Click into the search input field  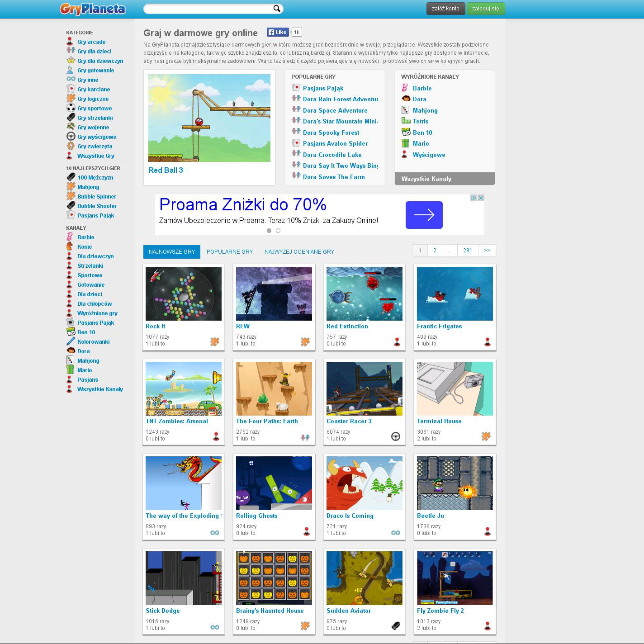[208, 9]
